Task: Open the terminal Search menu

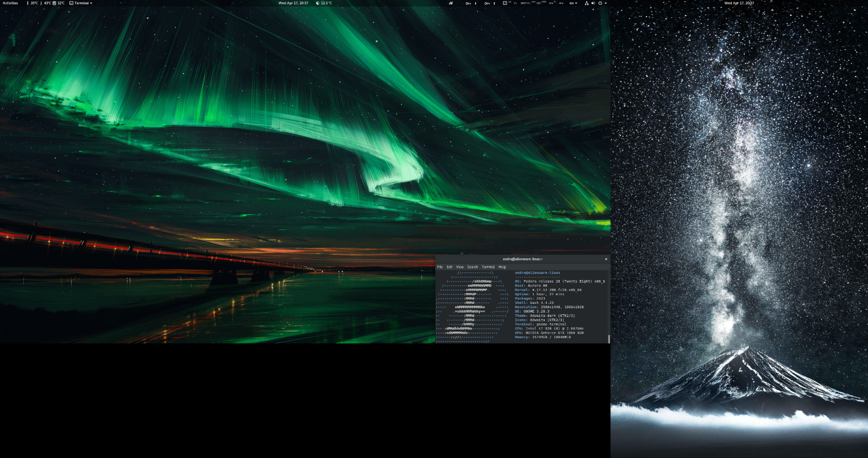Action: coord(473,267)
